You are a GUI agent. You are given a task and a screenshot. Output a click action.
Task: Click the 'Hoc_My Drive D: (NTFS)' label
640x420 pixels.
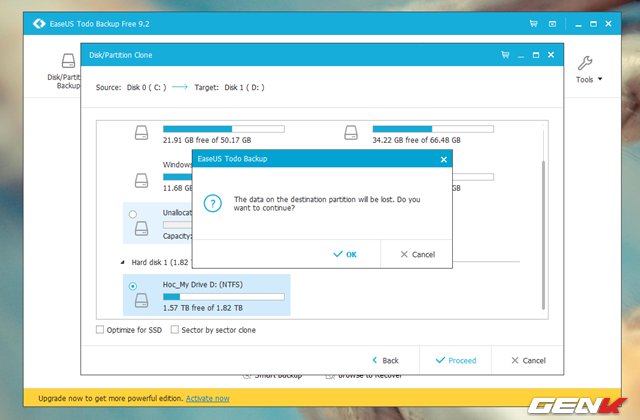click(203, 284)
